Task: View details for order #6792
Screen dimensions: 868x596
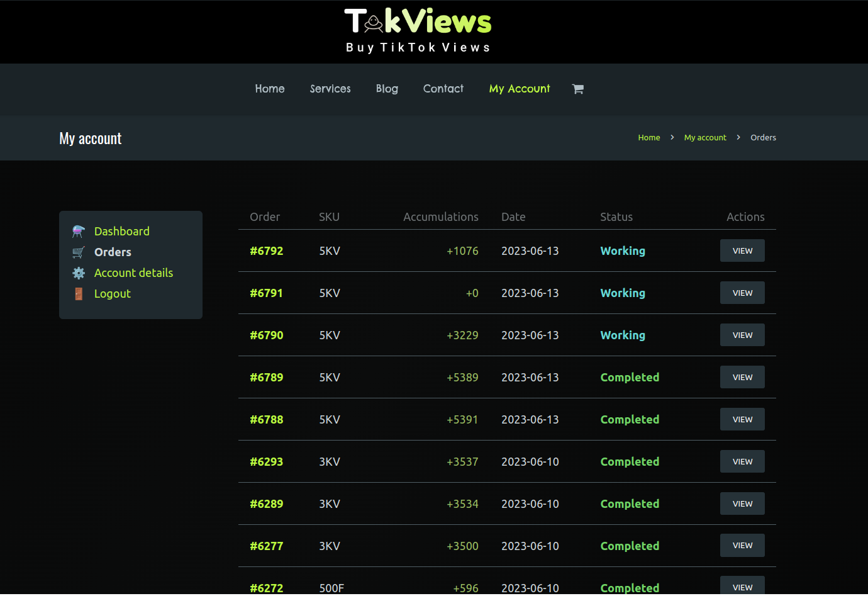Action: coord(742,250)
